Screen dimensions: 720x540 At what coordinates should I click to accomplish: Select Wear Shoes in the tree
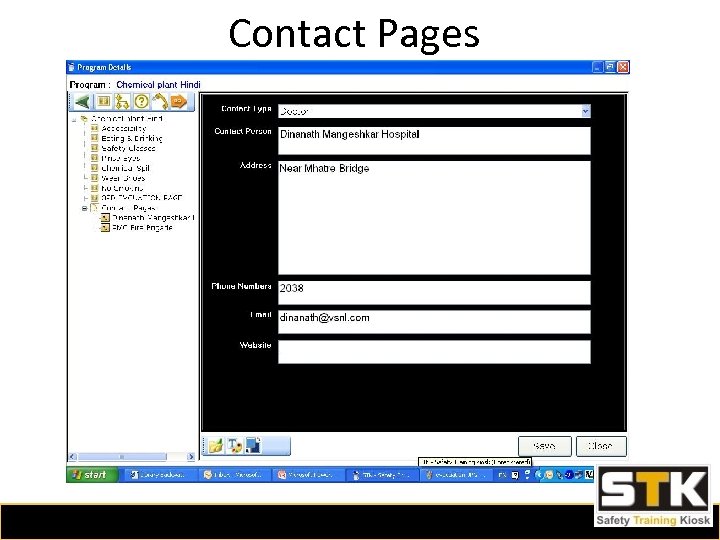click(123, 178)
